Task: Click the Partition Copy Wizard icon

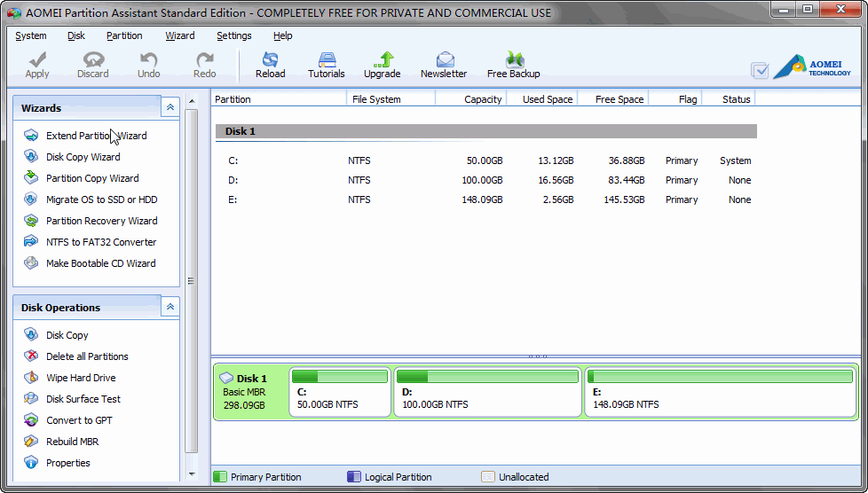Action: 31,178
